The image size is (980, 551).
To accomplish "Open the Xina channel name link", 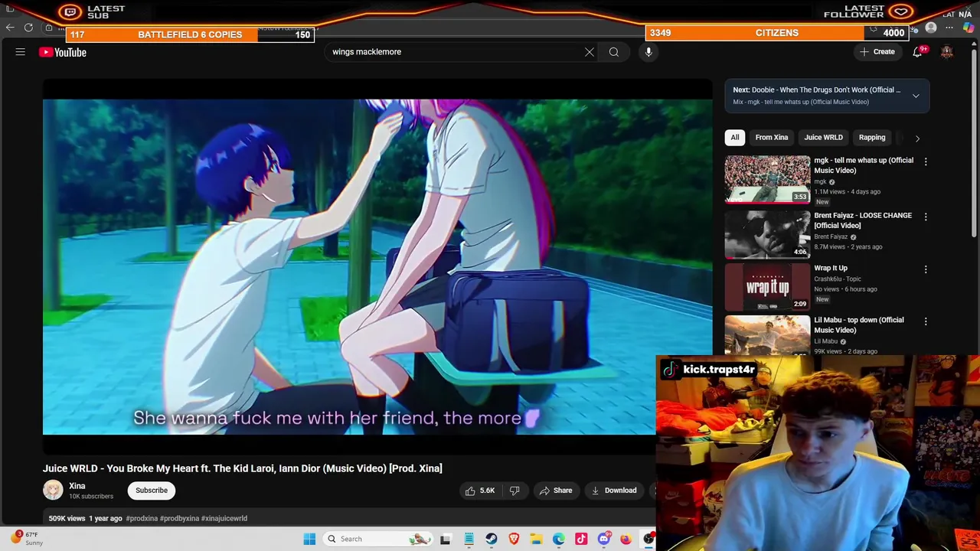I will [77, 486].
